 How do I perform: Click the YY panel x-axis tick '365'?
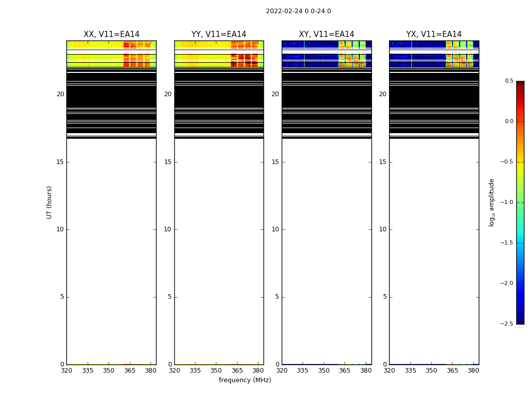tap(237, 371)
